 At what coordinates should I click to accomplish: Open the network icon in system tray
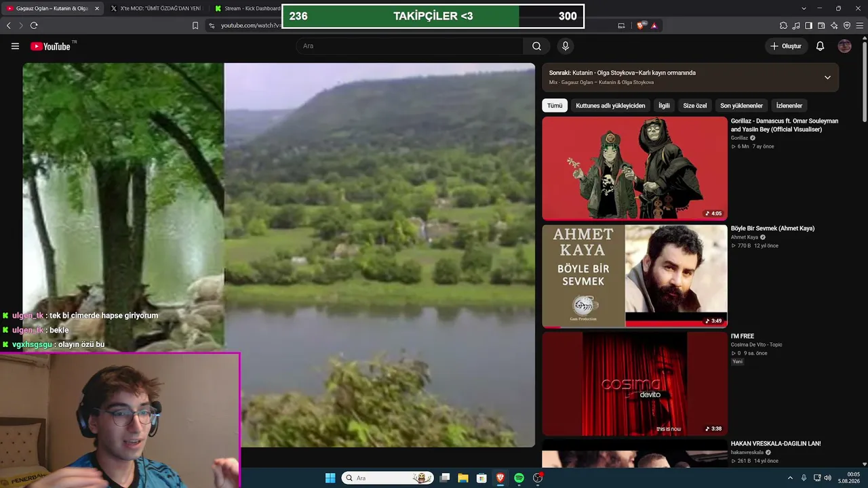pos(816,478)
